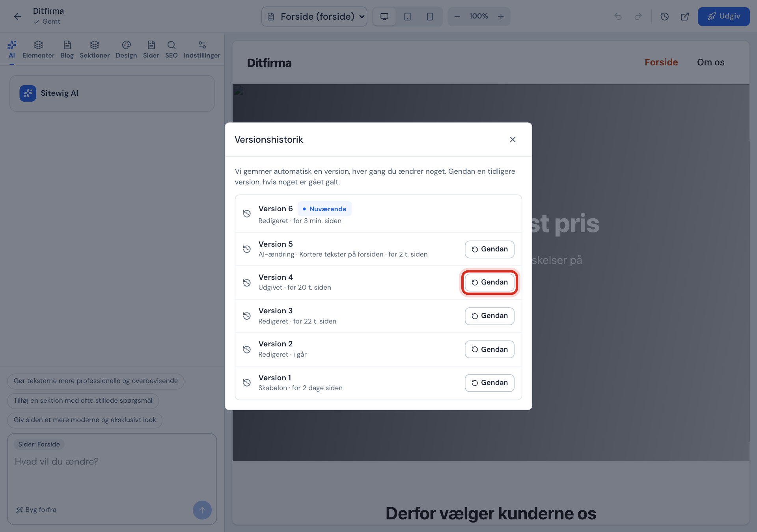Click the Sider: Forside chip
Screen dimensions: 757x532
tap(39, 445)
